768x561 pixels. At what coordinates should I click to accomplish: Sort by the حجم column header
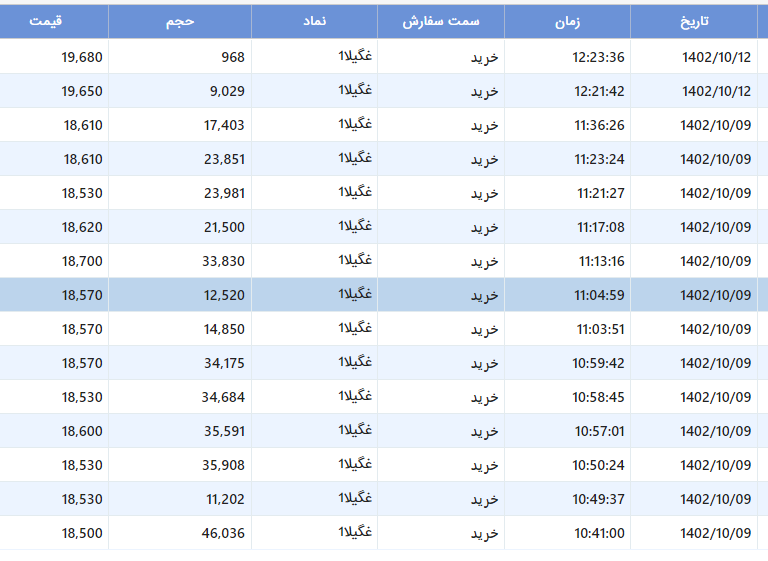180,22
